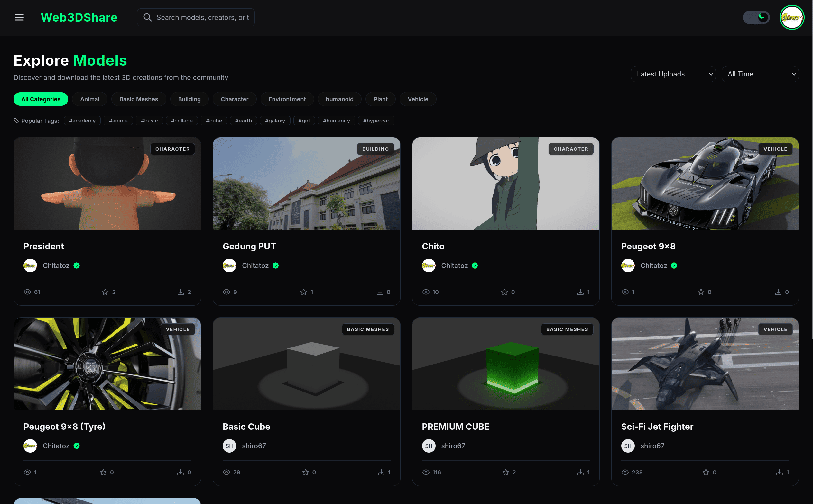Click the Gedung PUT title
This screenshot has width=813, height=504.
249,246
